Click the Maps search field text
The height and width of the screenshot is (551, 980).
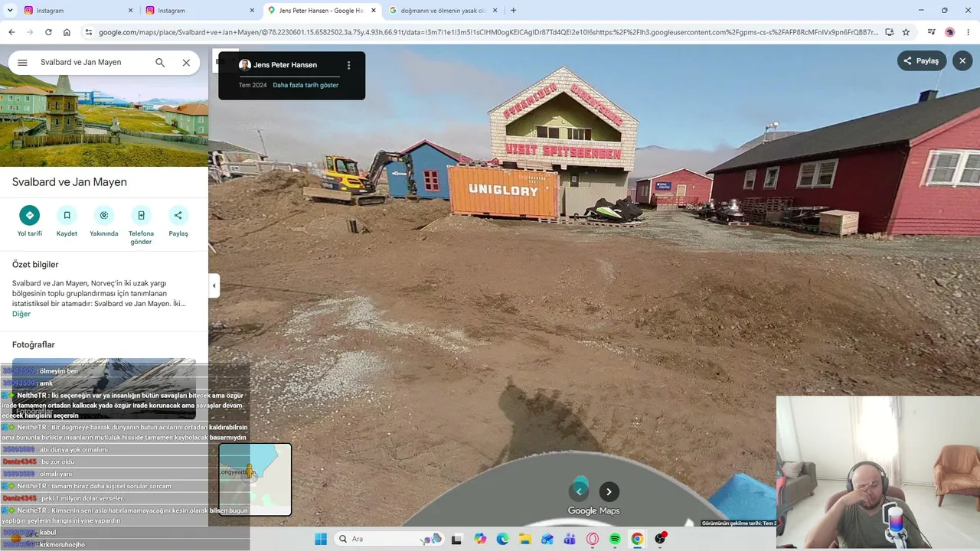tap(80, 63)
